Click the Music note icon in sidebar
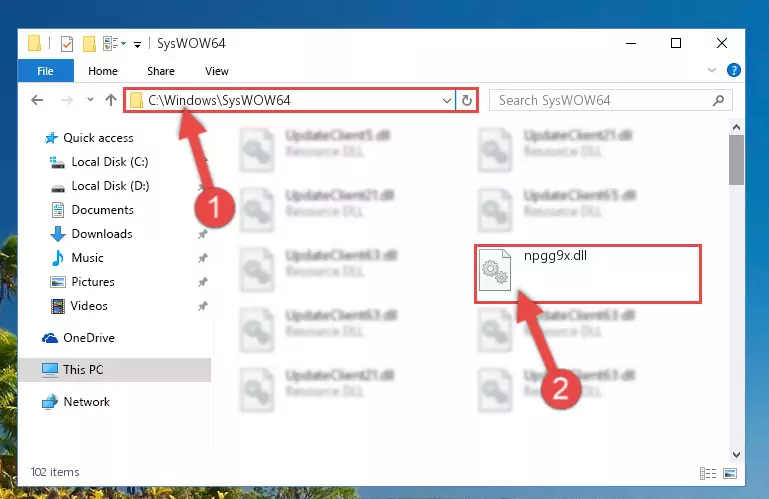This screenshot has width=769, height=499. 58,258
